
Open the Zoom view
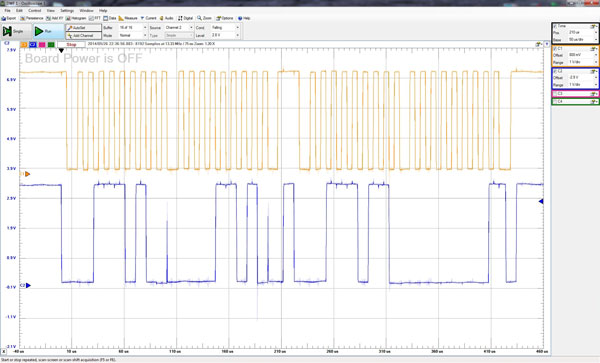204,18
